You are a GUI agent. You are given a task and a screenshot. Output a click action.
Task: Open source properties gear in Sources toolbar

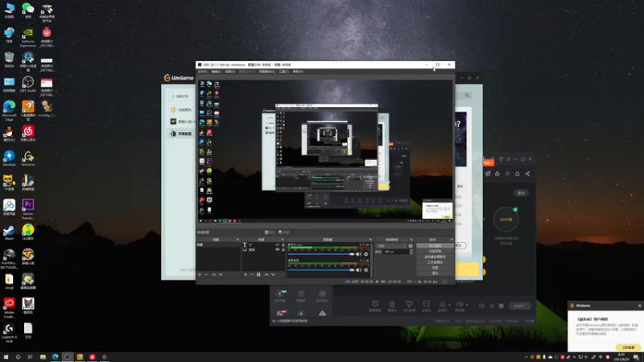coord(258,274)
